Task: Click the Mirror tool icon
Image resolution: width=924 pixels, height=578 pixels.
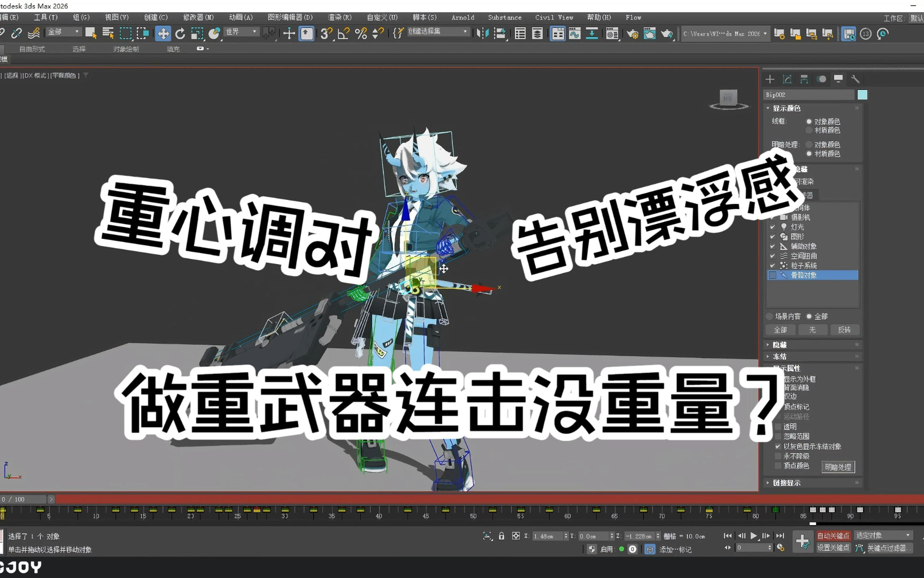Action: 483,34
